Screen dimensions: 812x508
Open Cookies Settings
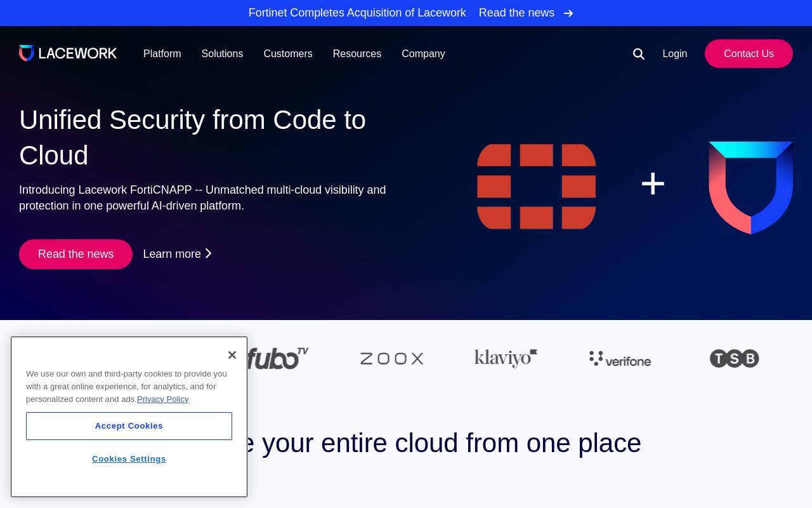pyautogui.click(x=129, y=459)
